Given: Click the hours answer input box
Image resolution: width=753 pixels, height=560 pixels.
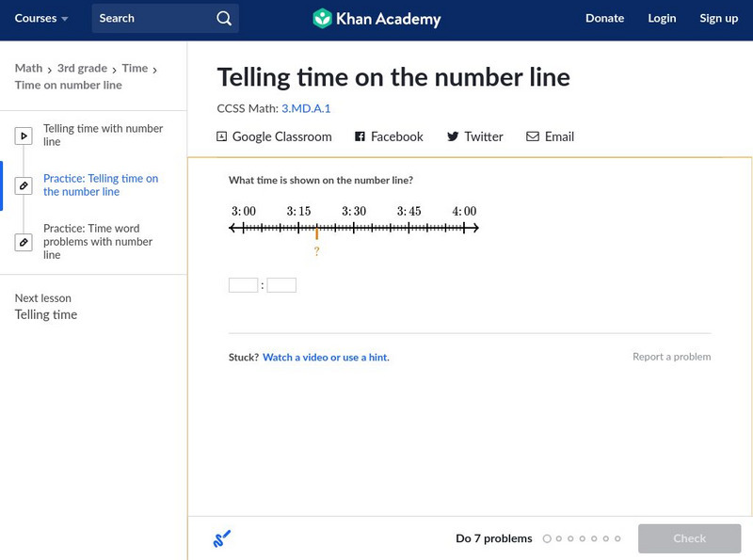Looking at the screenshot, I should click(243, 285).
